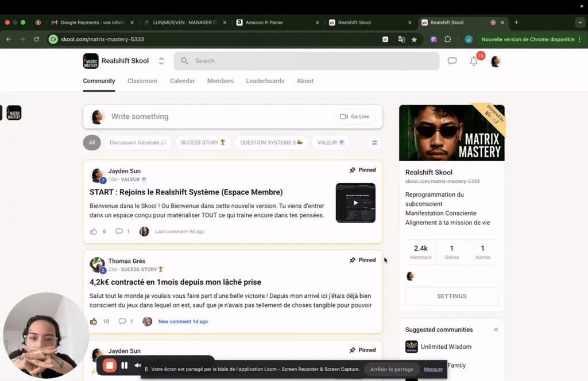Screen dimensions: 588x381
Task: Open the Members tab
Action: (220, 81)
